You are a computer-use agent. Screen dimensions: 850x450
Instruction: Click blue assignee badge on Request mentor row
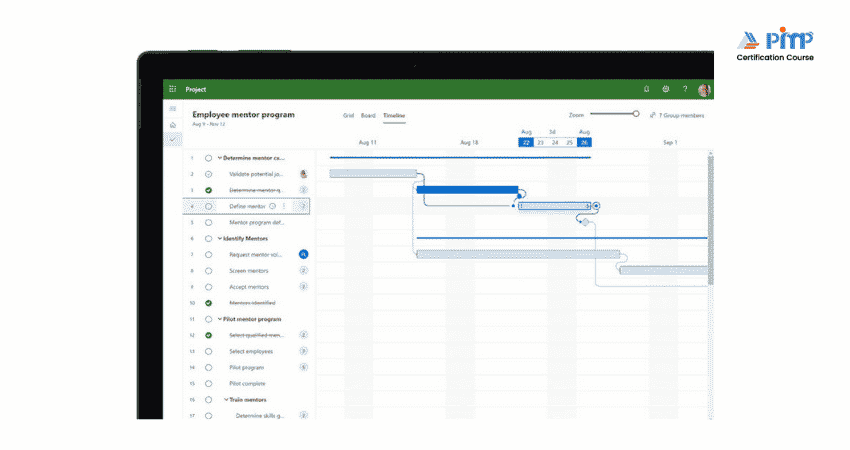pos(304,254)
